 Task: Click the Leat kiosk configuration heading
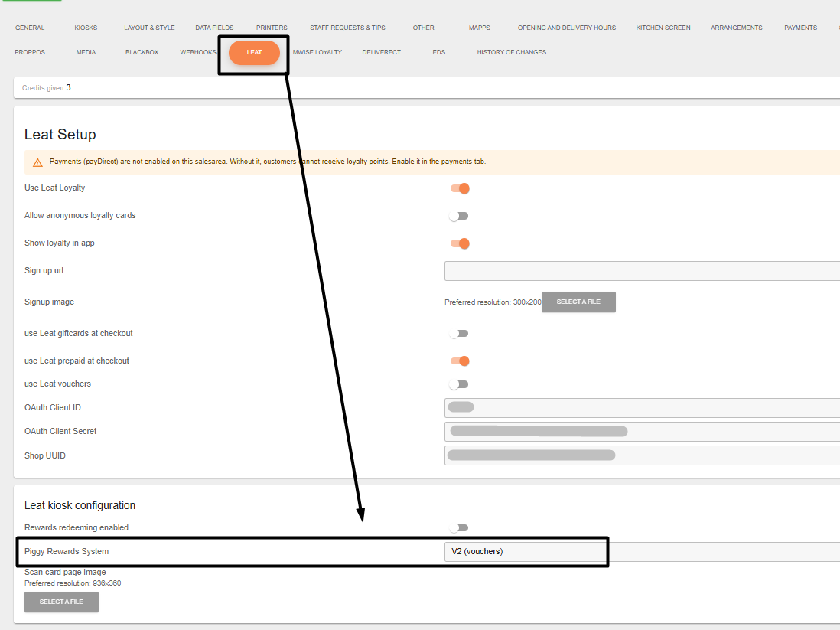point(80,506)
